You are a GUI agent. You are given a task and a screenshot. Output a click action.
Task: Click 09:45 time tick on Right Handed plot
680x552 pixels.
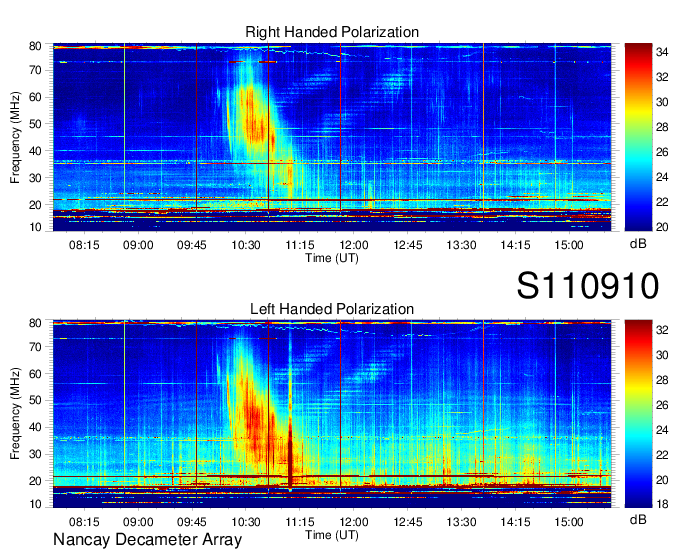coord(192,245)
